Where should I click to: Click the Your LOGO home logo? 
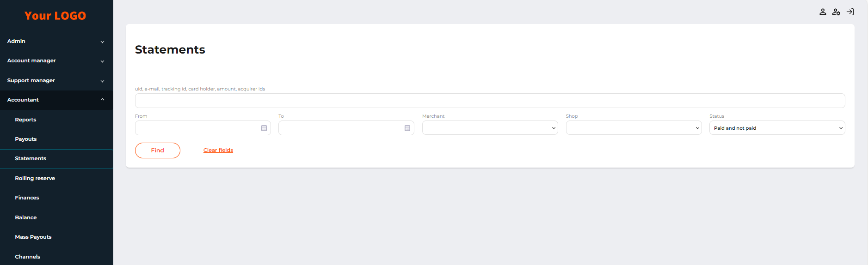(55, 16)
